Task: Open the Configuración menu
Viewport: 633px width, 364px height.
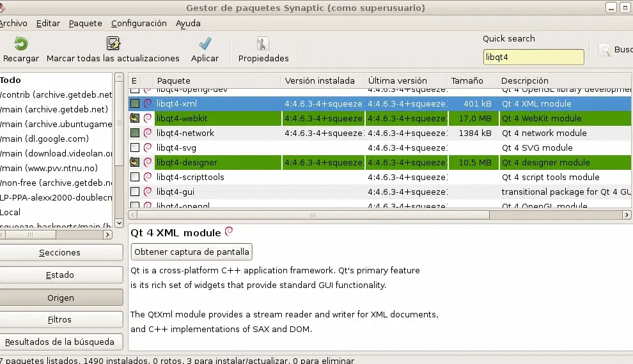Action: pos(139,24)
